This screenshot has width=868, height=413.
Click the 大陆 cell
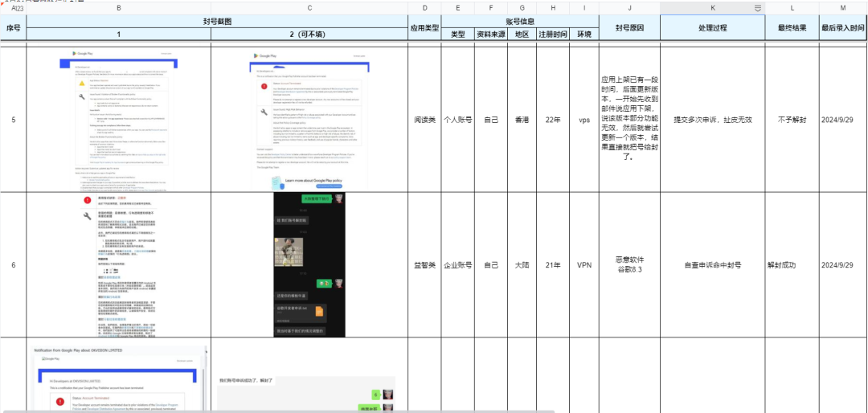pyautogui.click(x=522, y=264)
